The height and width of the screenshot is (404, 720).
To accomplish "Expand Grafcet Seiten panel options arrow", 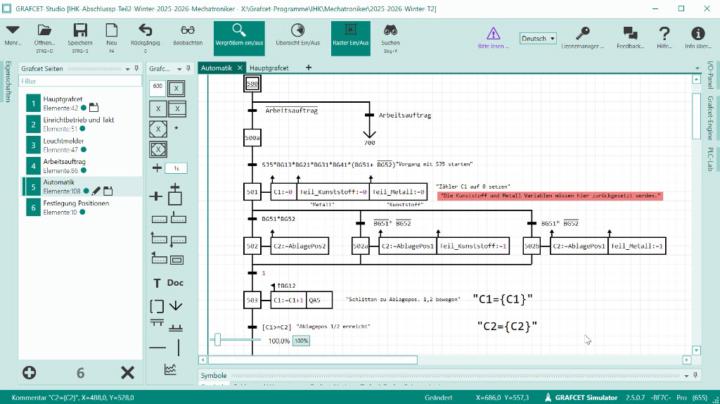I will coord(128,69).
